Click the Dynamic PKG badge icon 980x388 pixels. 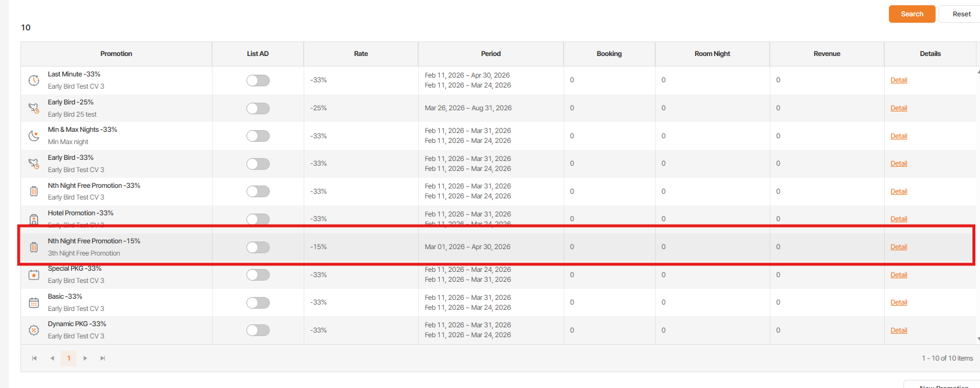(34, 330)
